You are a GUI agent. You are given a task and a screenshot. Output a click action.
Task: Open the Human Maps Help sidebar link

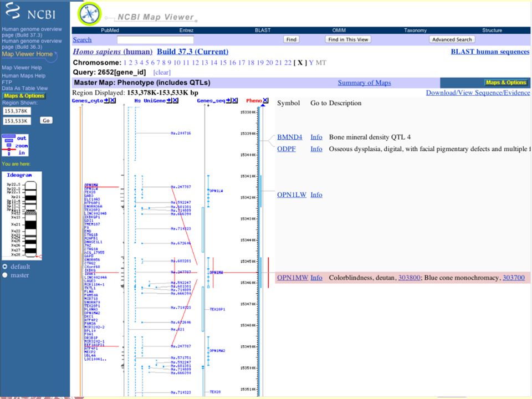[23, 76]
